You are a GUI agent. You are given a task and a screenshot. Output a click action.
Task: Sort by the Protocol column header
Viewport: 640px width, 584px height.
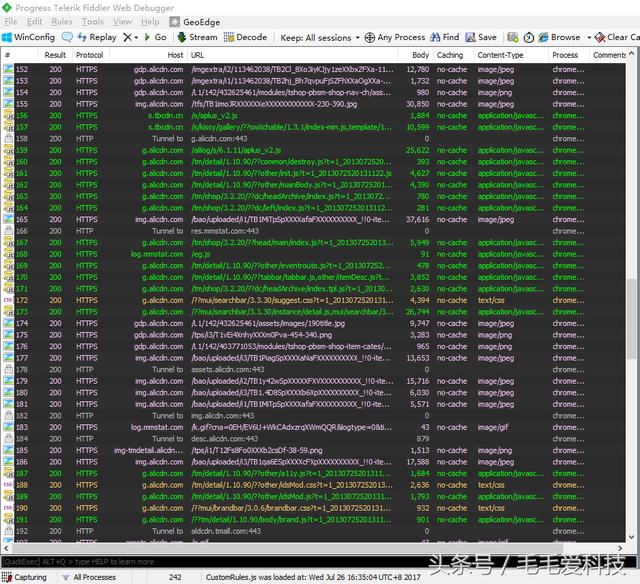click(x=90, y=55)
